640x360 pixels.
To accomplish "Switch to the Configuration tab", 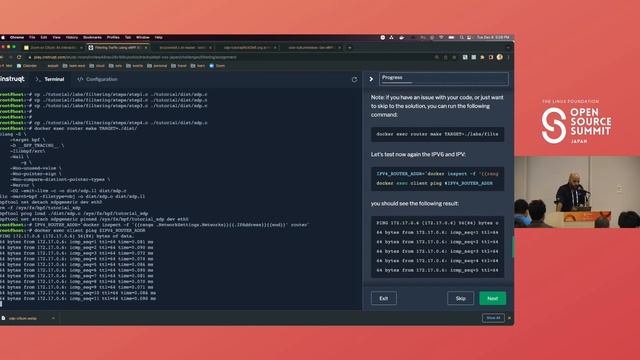I will pyautogui.click(x=98, y=79).
